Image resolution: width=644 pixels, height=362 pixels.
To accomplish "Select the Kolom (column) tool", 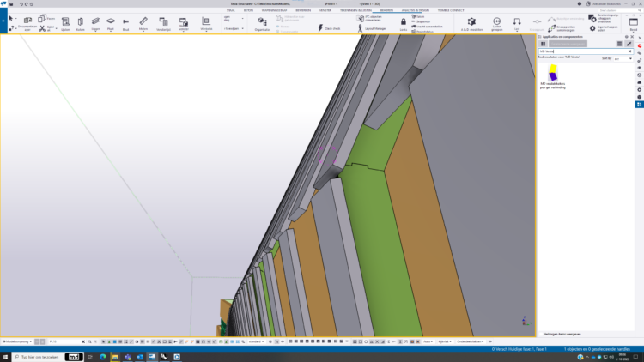I will (x=81, y=24).
